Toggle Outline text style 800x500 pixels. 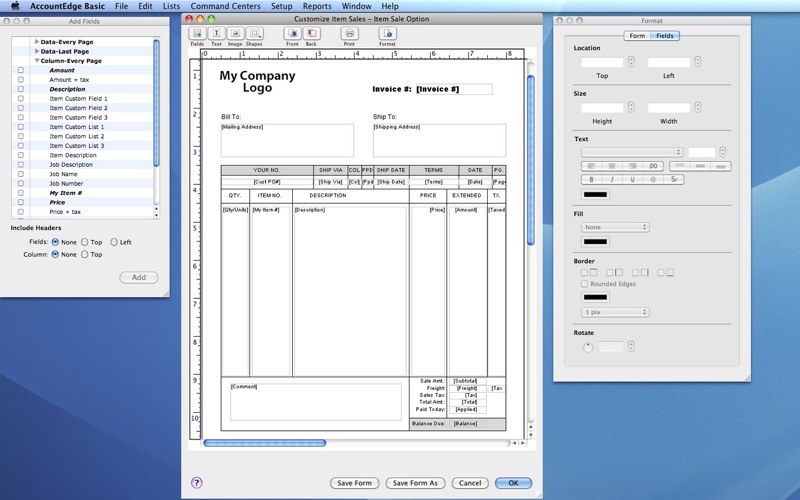coord(653,180)
